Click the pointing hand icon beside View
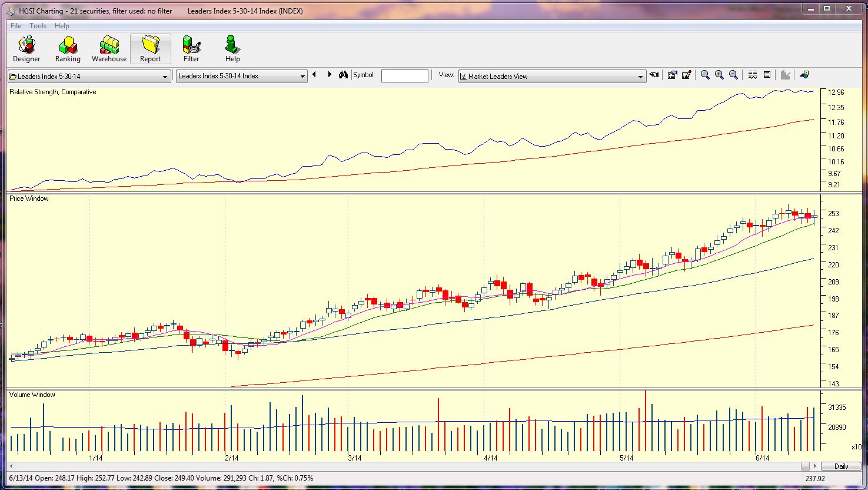The height and width of the screenshot is (490, 868). 654,75
